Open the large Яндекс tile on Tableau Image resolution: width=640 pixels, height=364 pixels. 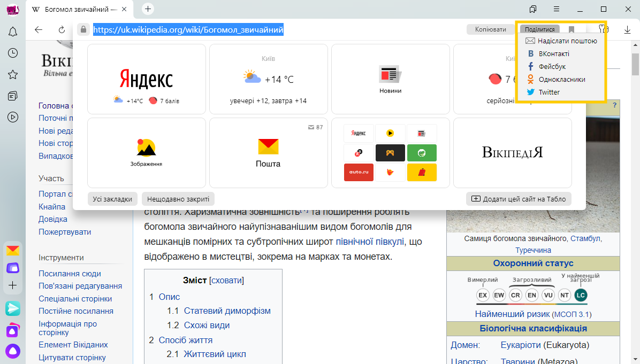click(147, 79)
